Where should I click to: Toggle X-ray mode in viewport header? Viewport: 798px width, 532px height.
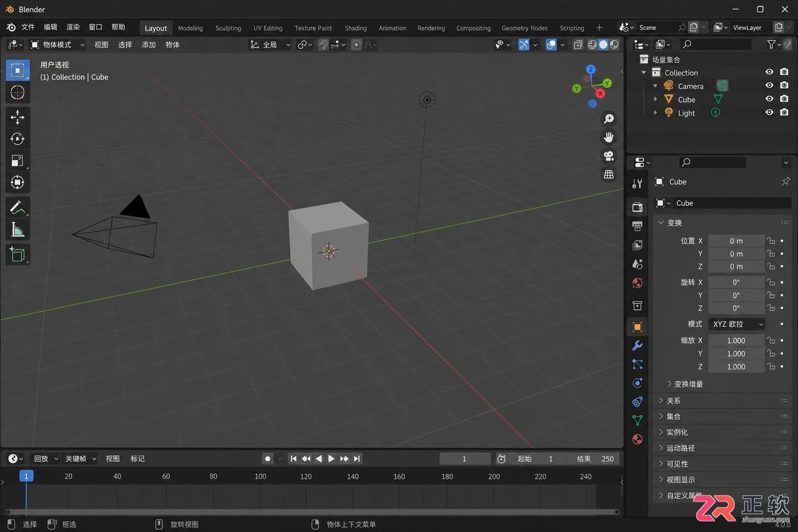pos(578,45)
